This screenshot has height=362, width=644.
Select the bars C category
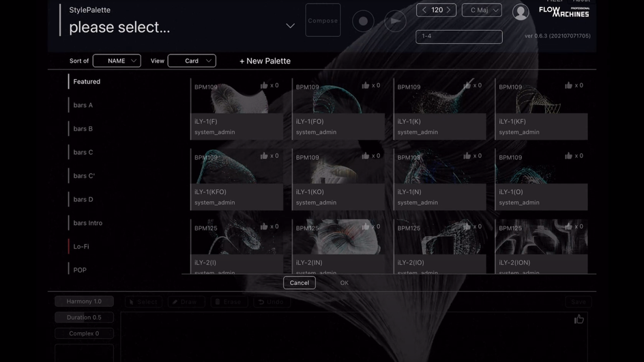point(83,152)
